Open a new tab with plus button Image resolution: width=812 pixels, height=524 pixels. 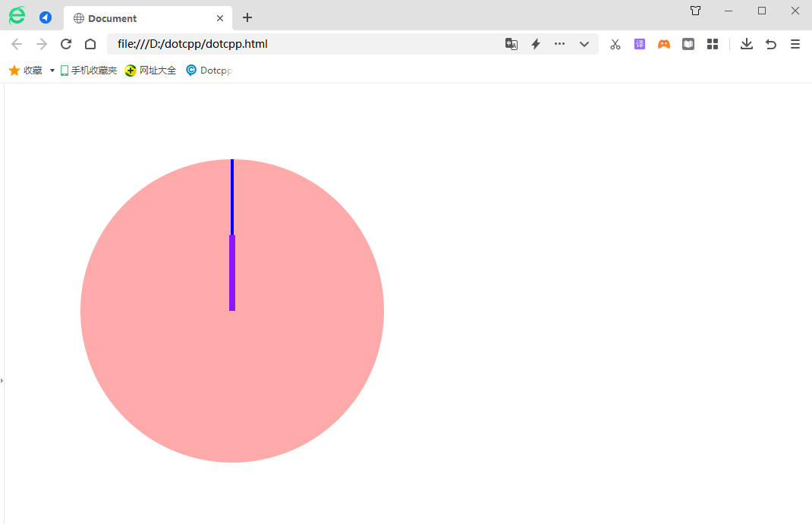pyautogui.click(x=247, y=17)
